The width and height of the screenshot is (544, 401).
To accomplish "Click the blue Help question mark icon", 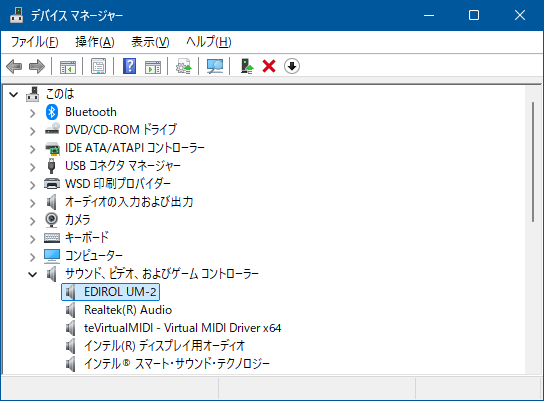I will 129,66.
